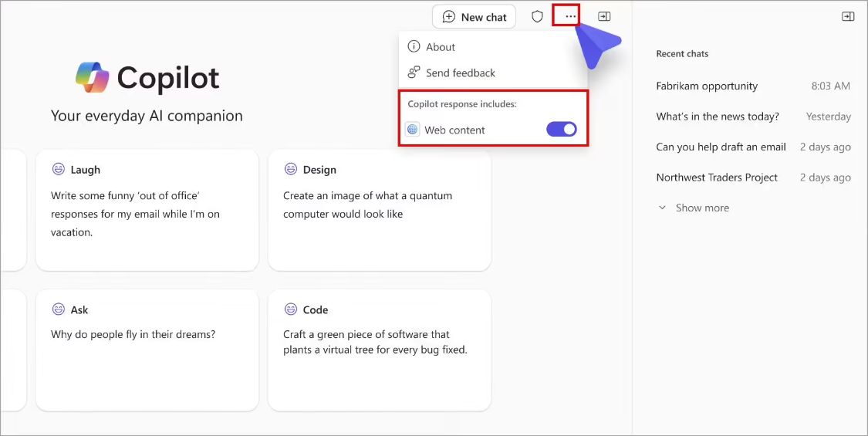Click the smiley icon on the Laugh card
Viewport: 868px width, 436px height.
(59, 169)
